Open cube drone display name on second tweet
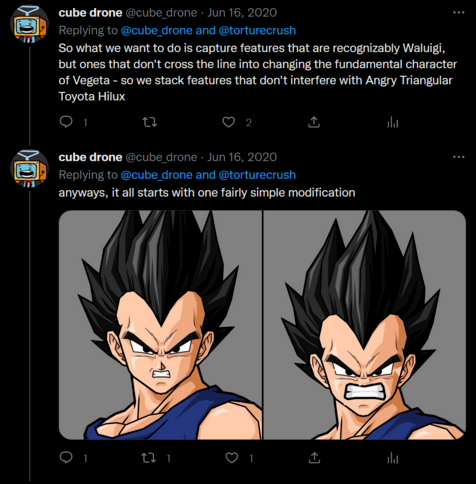The height and width of the screenshot is (484, 476). tap(90, 157)
